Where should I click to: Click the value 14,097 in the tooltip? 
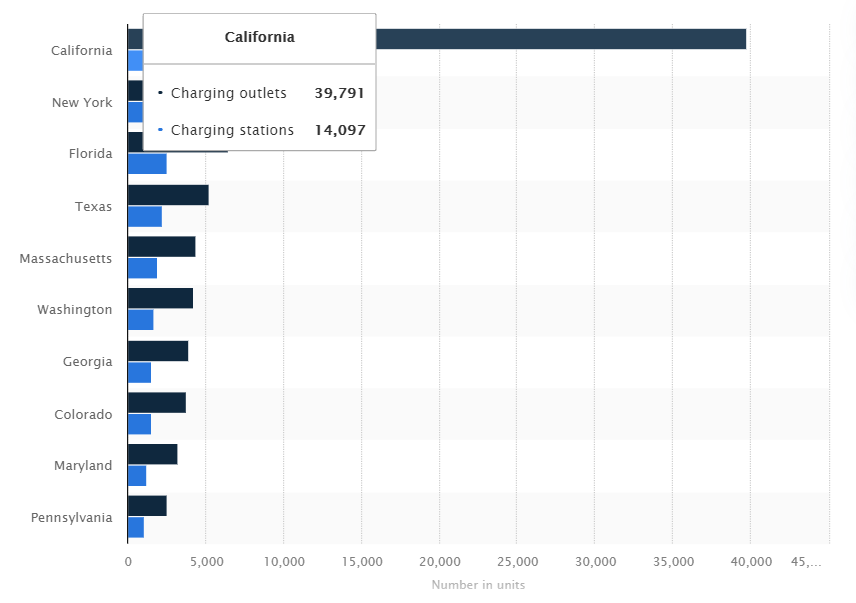pyautogui.click(x=340, y=130)
